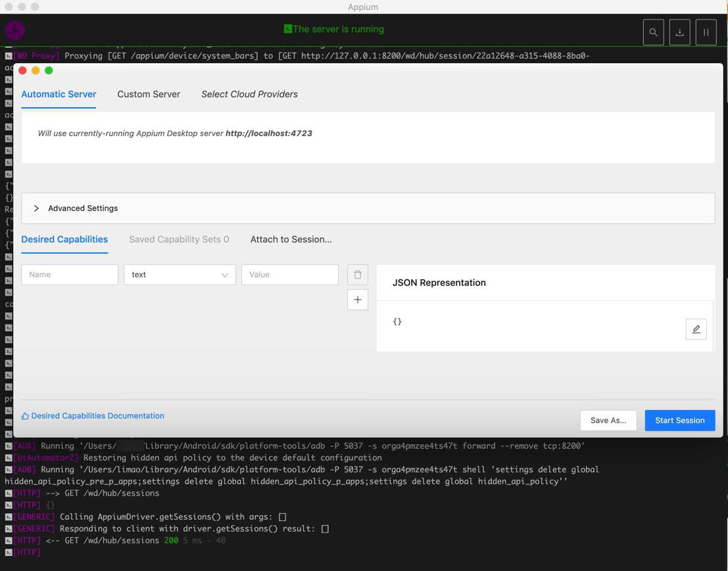Select the Desired Capabilities tab

pyautogui.click(x=64, y=239)
